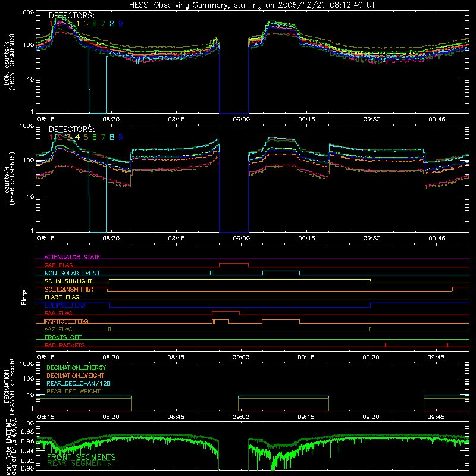Click DETECTORS: label in the front segments plot
This screenshot has width=476, height=476.
click(x=71, y=16)
